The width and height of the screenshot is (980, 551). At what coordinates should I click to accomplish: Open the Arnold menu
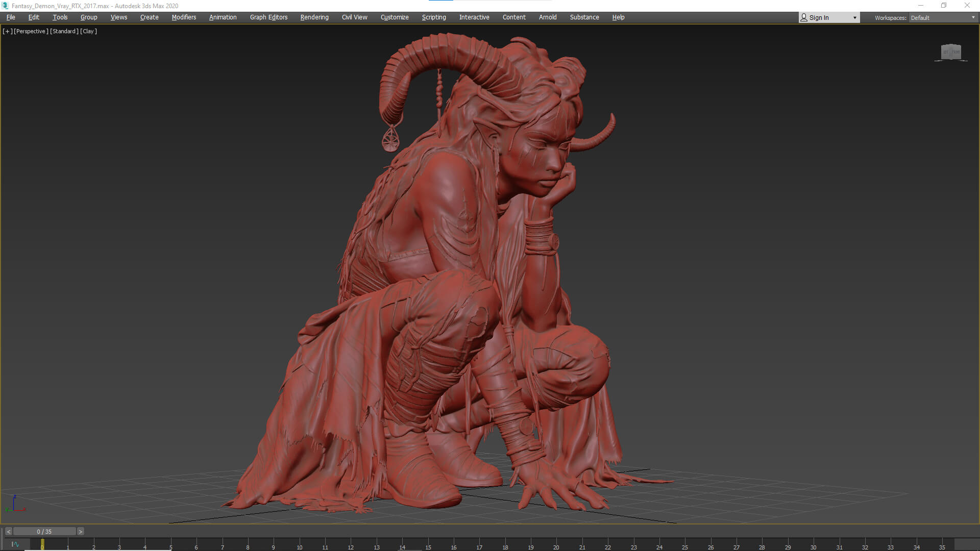click(x=548, y=17)
